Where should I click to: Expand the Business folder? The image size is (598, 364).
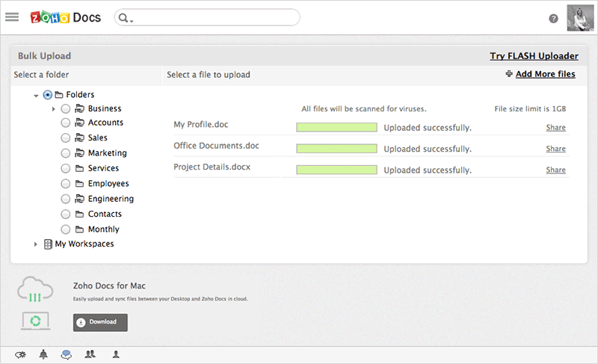point(53,109)
